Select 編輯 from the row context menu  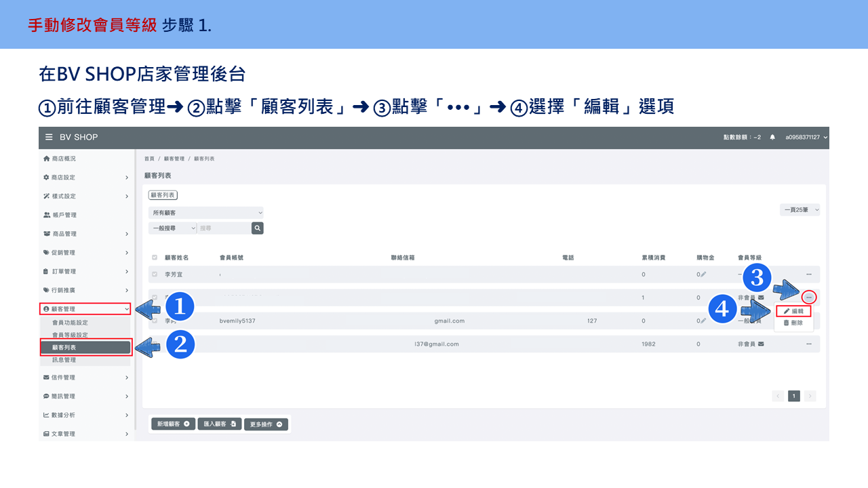793,311
